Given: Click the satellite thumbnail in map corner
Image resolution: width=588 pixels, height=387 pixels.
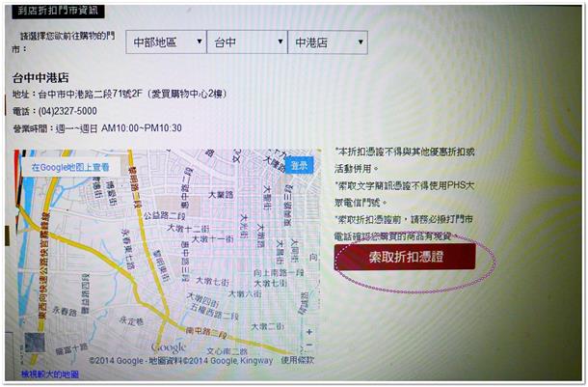Looking at the screenshot, I should 34,347.
